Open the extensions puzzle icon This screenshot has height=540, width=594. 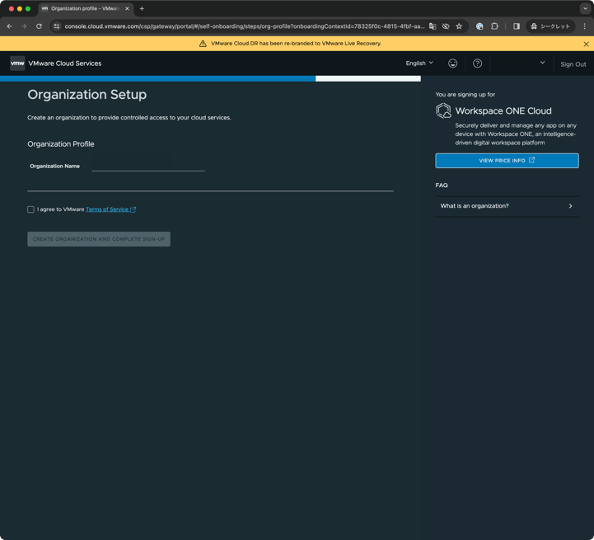pyautogui.click(x=494, y=26)
